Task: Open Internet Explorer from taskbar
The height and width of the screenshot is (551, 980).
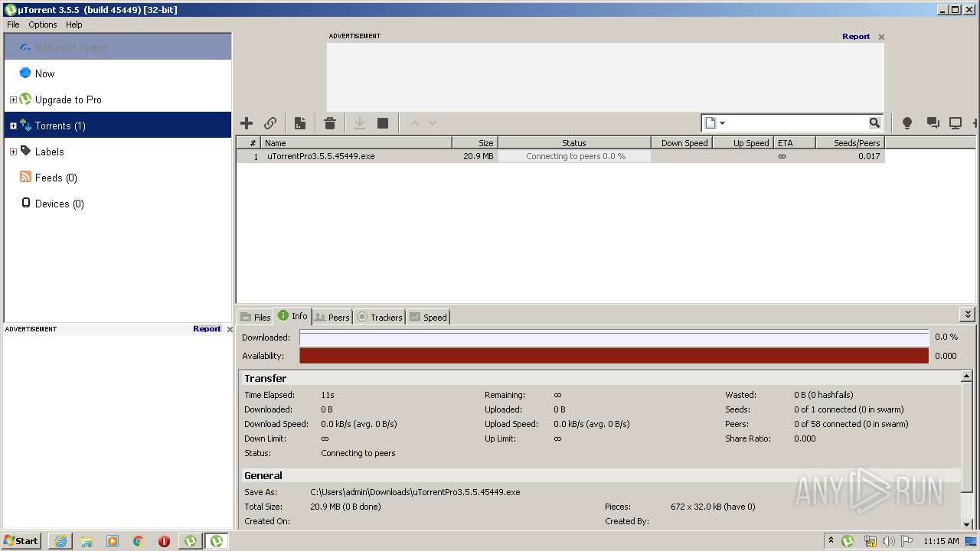Action: tap(60, 541)
